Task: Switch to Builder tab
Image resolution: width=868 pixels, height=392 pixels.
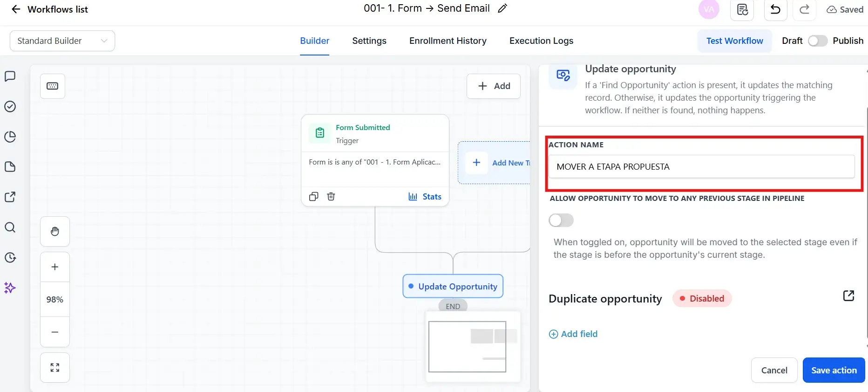Action: [315, 41]
